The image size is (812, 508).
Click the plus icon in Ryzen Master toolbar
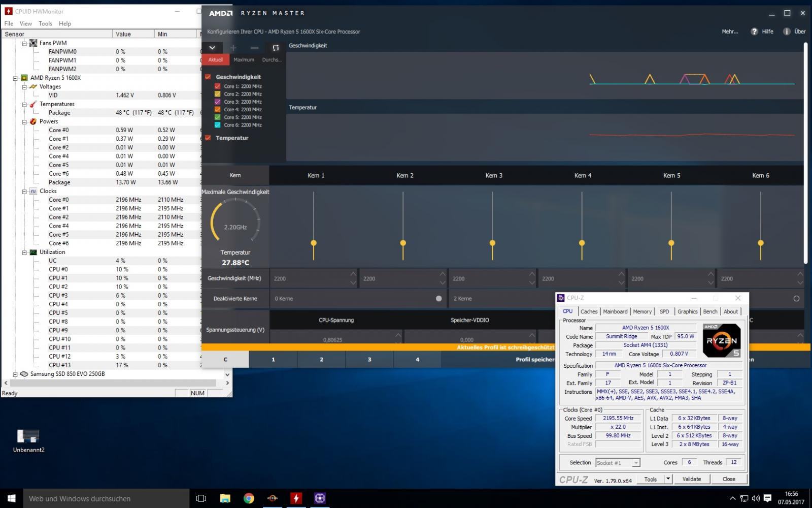(233, 48)
